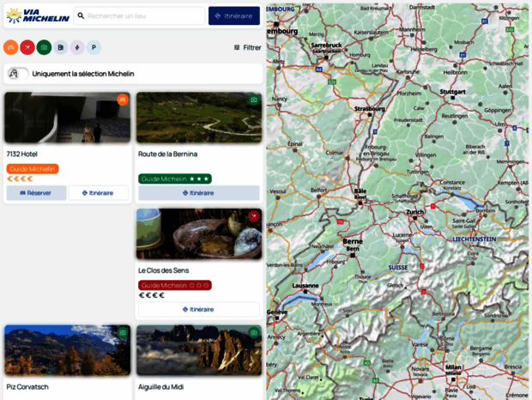
Task: Click the search magnifier icon
Action: tap(81, 15)
